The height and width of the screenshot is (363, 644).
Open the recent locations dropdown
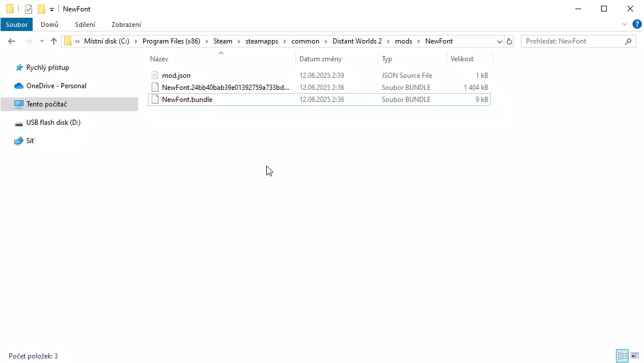(x=42, y=41)
